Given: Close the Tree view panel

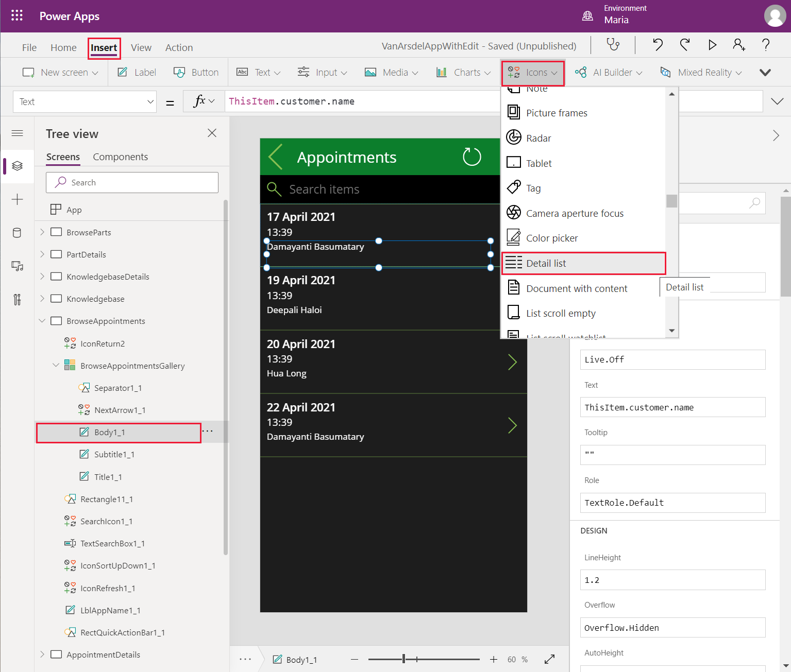Looking at the screenshot, I should (212, 133).
